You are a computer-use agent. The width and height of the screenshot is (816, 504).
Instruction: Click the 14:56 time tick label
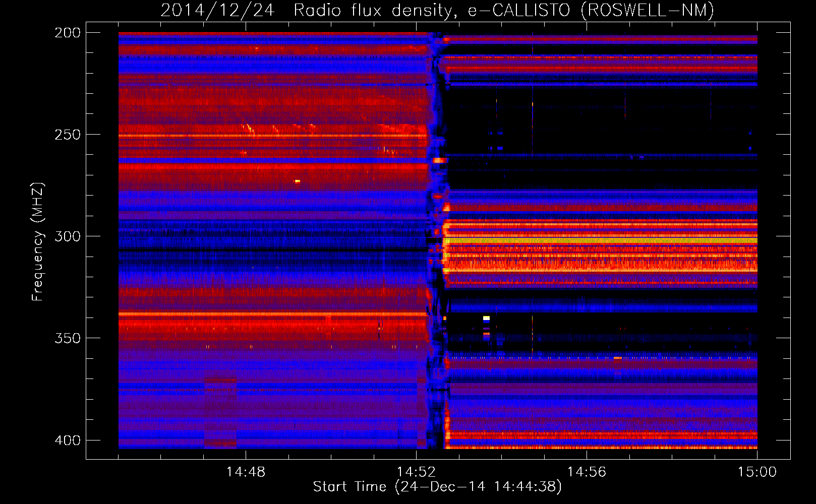point(587,472)
